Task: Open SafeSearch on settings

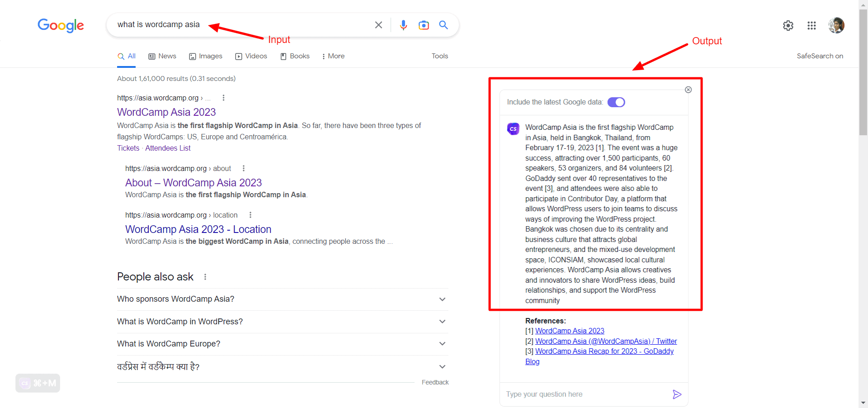Action: (820, 56)
